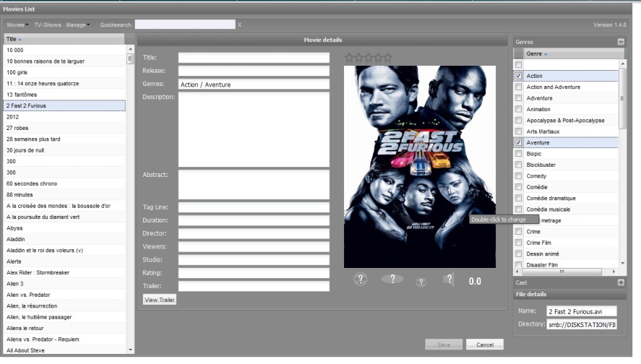Click the movie list scroll up arrow
This screenshot has width=641, height=364.
point(130,49)
